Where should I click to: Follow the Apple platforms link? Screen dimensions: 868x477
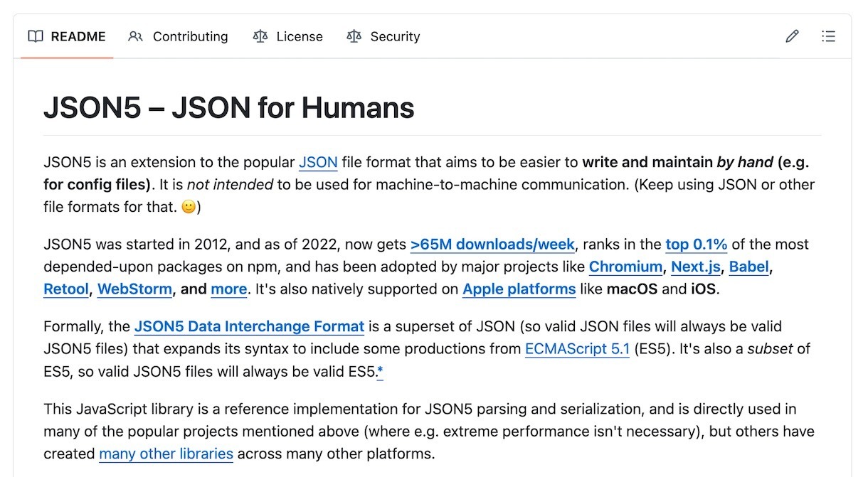pyautogui.click(x=519, y=289)
